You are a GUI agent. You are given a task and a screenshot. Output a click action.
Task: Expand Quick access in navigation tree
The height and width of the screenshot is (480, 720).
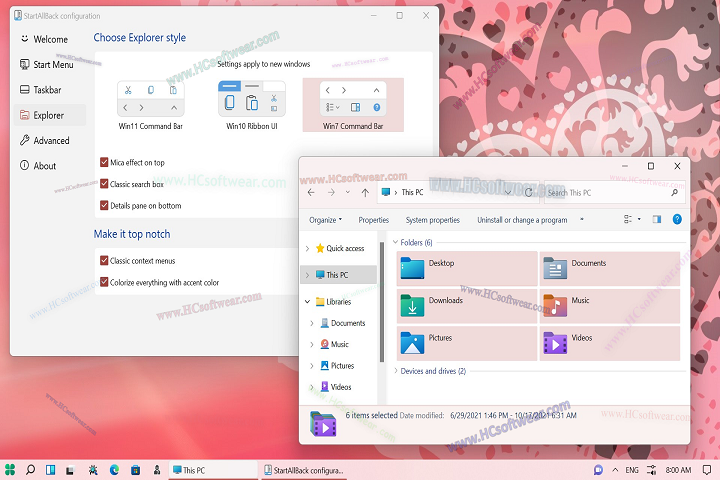(307, 248)
